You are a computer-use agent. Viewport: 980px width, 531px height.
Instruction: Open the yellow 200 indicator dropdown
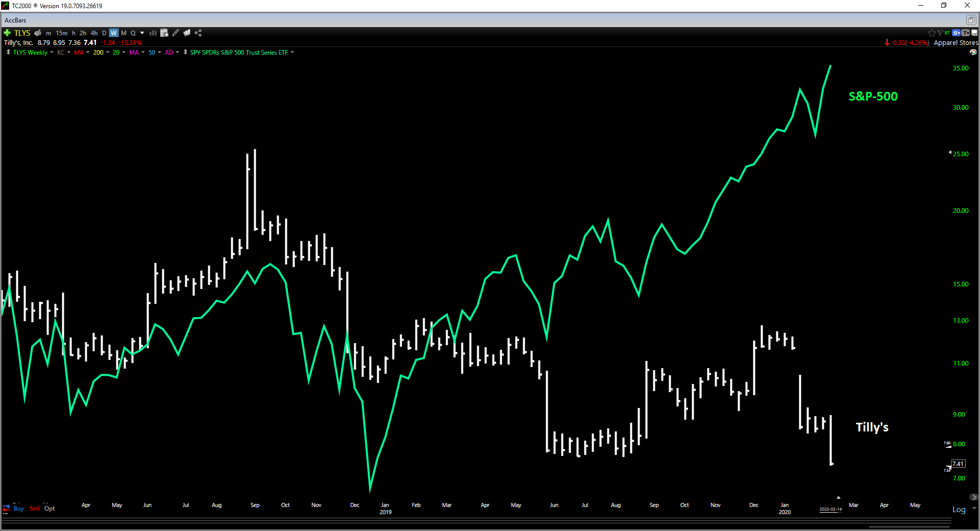tap(108, 52)
